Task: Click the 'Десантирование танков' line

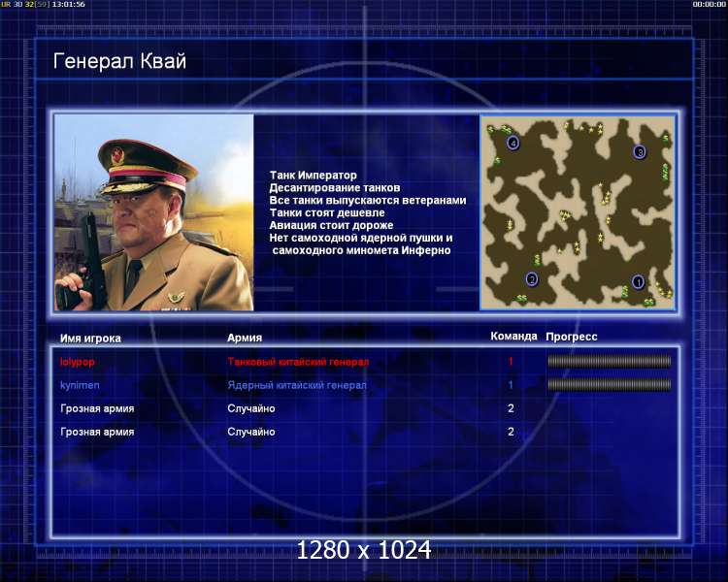Action: 334,187
